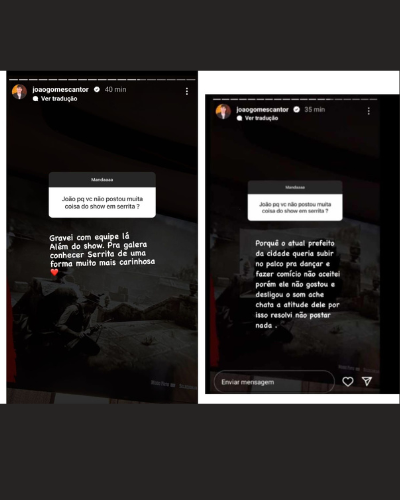The width and height of the screenshot is (400, 500).
Task: Like the story with heart icon
Action: coord(348,382)
